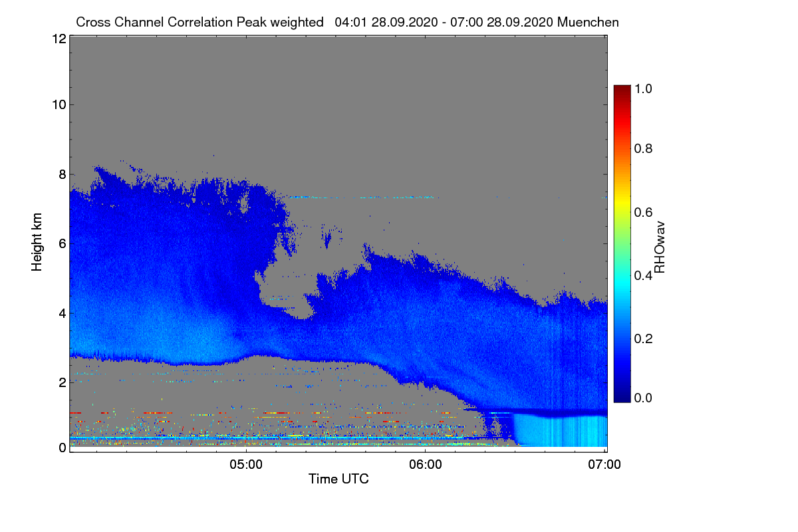Screen dimensions: 798x532
Task: Click the '07:00' time tick label
Action: [x=606, y=465]
